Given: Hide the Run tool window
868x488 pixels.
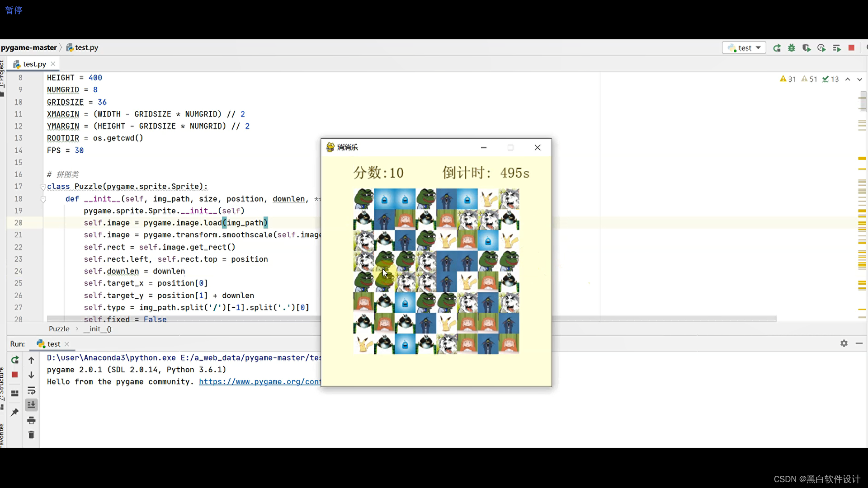Looking at the screenshot, I should tap(859, 343).
